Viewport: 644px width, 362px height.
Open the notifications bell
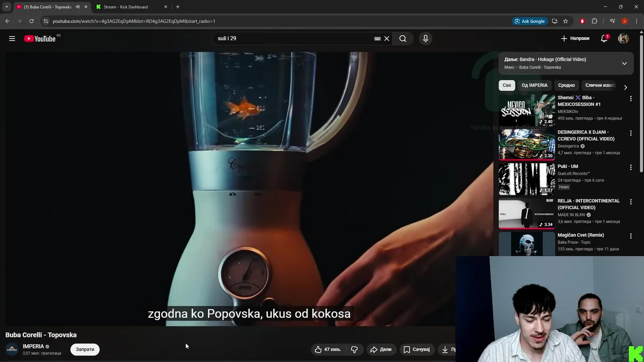point(604,39)
